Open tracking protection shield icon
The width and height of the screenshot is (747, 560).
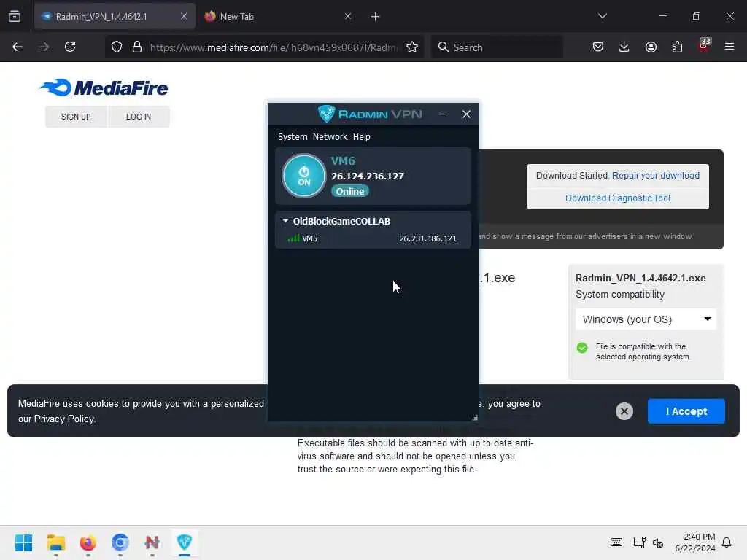[117, 47]
